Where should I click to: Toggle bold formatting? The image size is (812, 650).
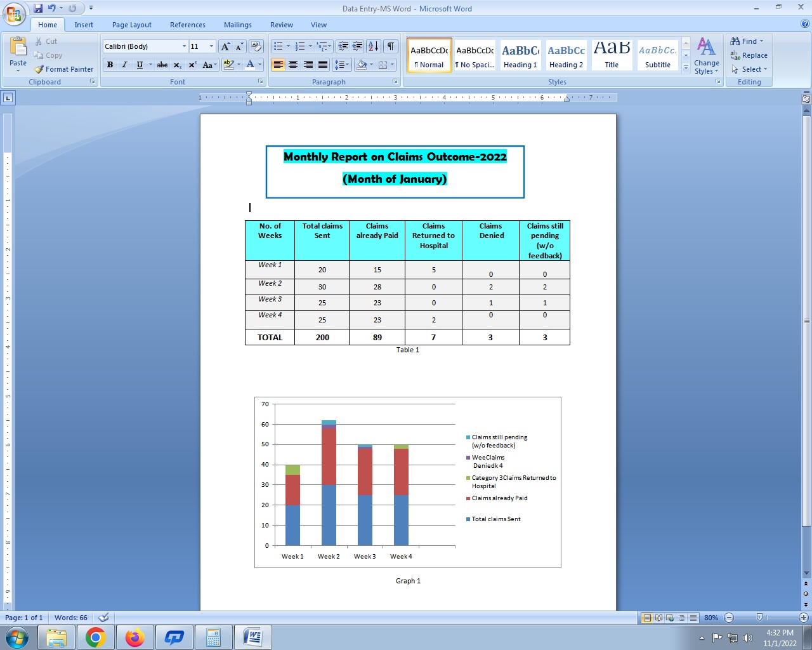click(x=110, y=65)
